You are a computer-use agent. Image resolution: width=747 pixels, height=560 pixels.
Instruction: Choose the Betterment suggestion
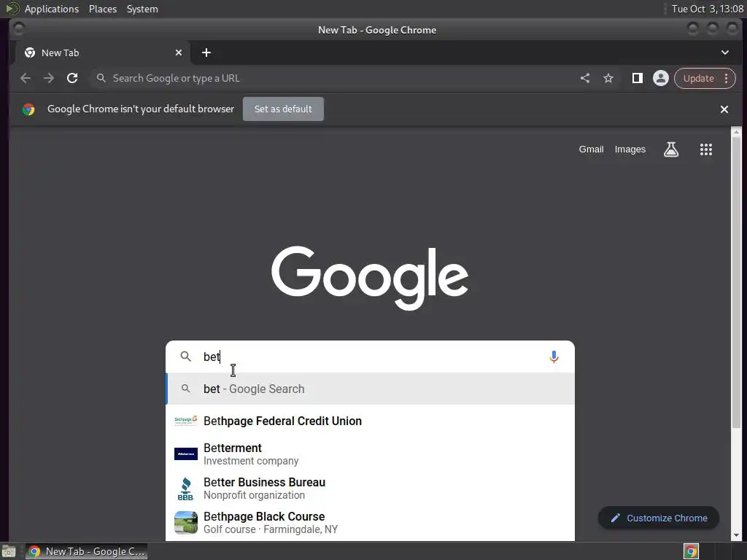tap(370, 454)
